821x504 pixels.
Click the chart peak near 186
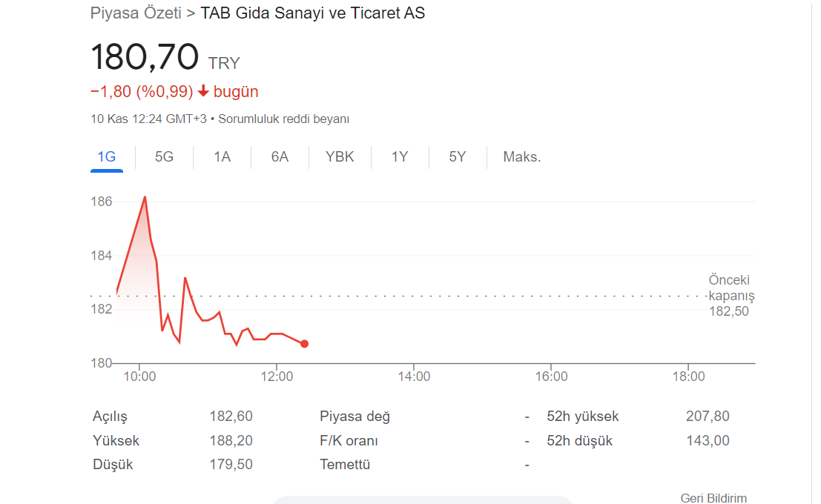145,197
